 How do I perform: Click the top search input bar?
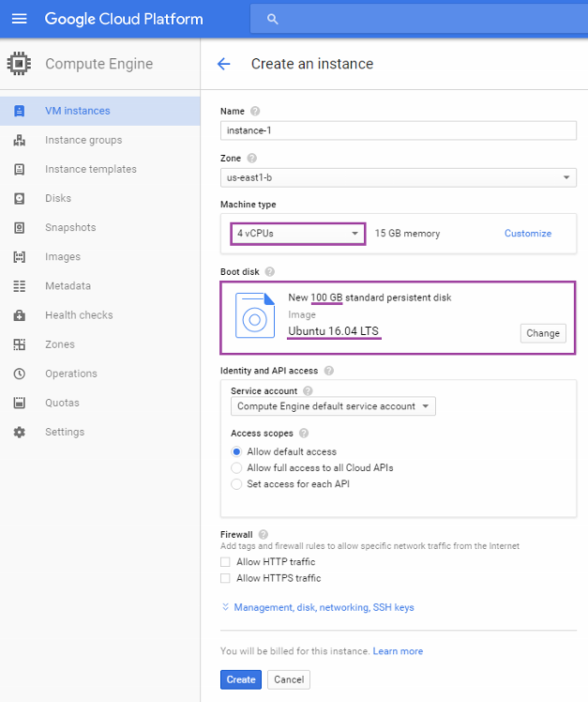[419, 19]
